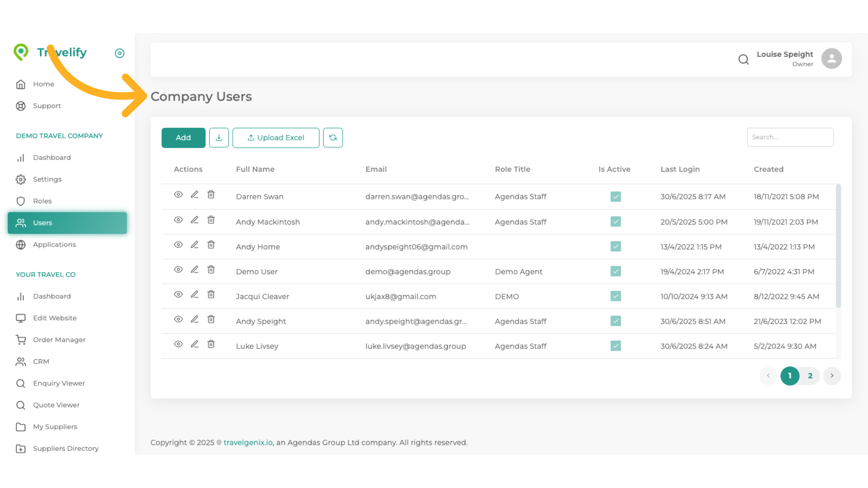This screenshot has width=868, height=488.
Task: View Darren Swan's details with the eye icon
Action: pos(178,194)
